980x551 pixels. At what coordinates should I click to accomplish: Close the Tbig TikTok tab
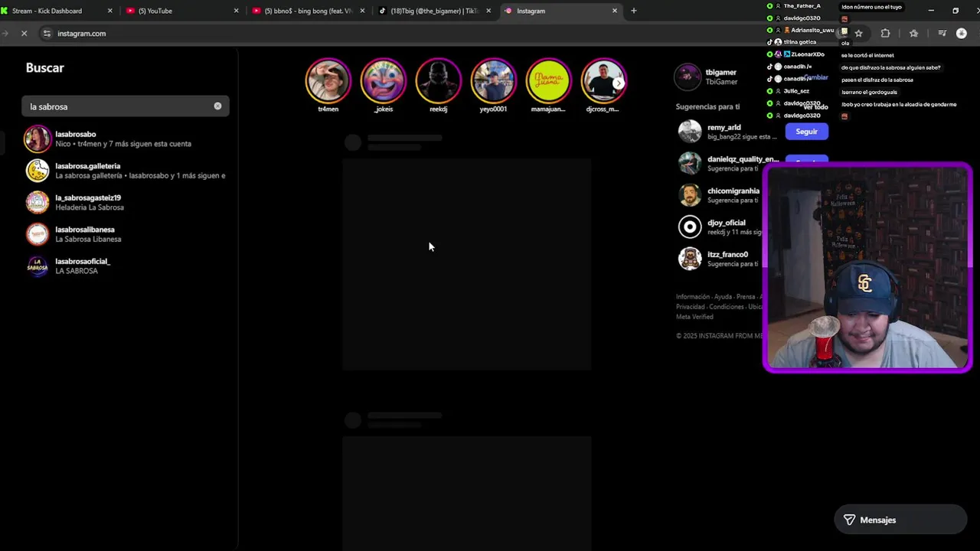click(488, 11)
